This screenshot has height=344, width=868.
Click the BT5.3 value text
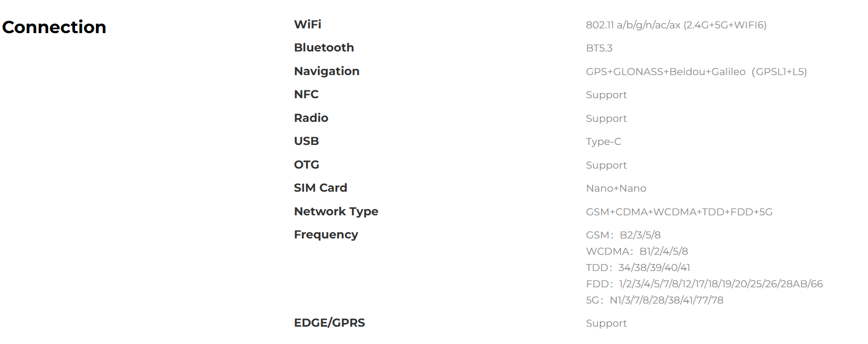click(x=599, y=48)
